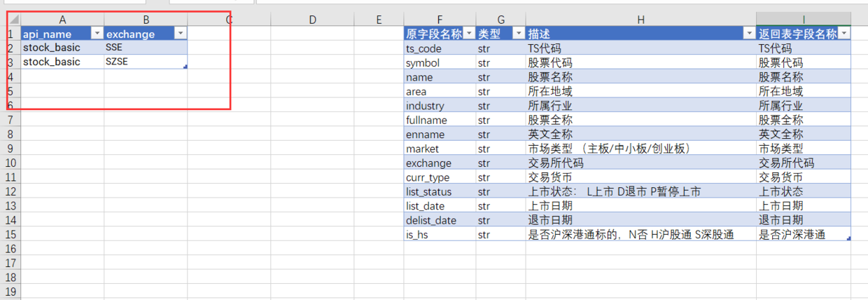This screenshot has width=868, height=300.
Task: Open the exchange filter dropdown
Action: pos(180,34)
